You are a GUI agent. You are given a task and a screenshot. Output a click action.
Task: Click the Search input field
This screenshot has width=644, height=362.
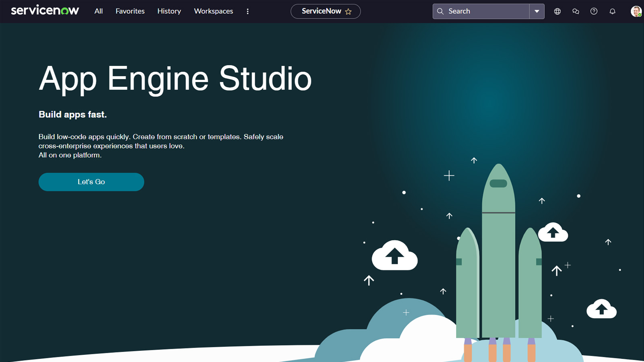point(481,11)
